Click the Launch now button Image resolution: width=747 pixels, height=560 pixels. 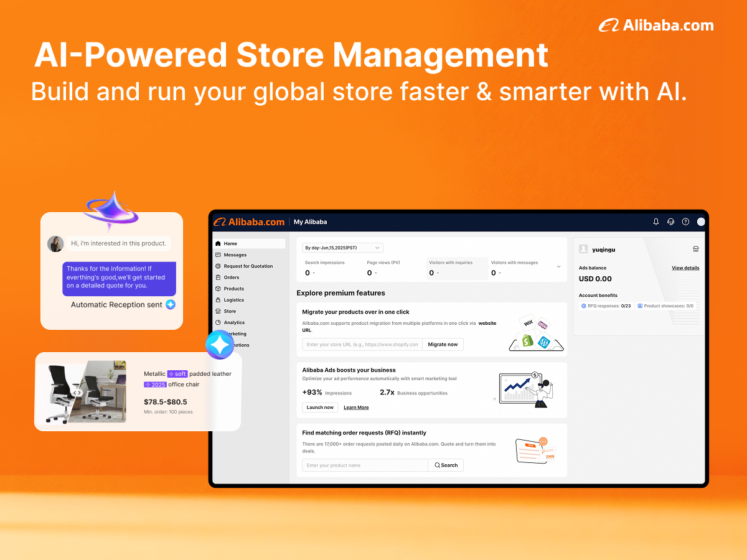pos(320,407)
